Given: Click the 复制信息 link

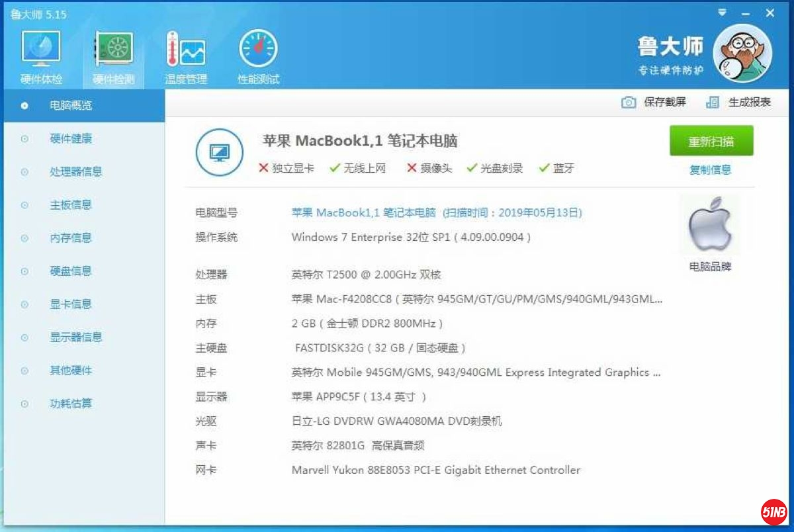Looking at the screenshot, I should coord(711,169).
